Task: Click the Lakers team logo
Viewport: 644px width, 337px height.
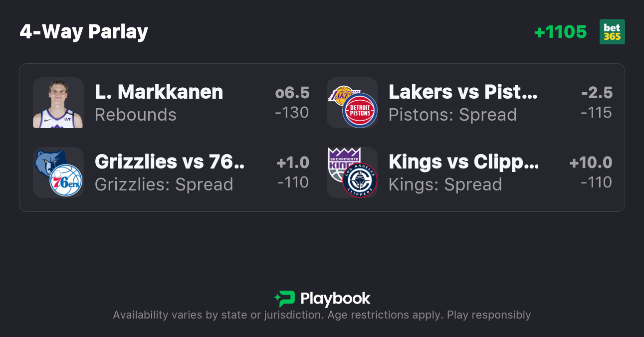Action: point(339,95)
